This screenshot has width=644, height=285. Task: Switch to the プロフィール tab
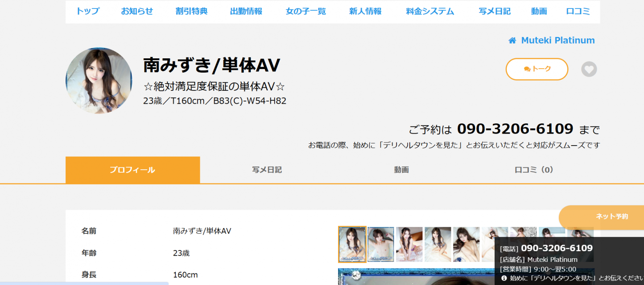coord(132,170)
